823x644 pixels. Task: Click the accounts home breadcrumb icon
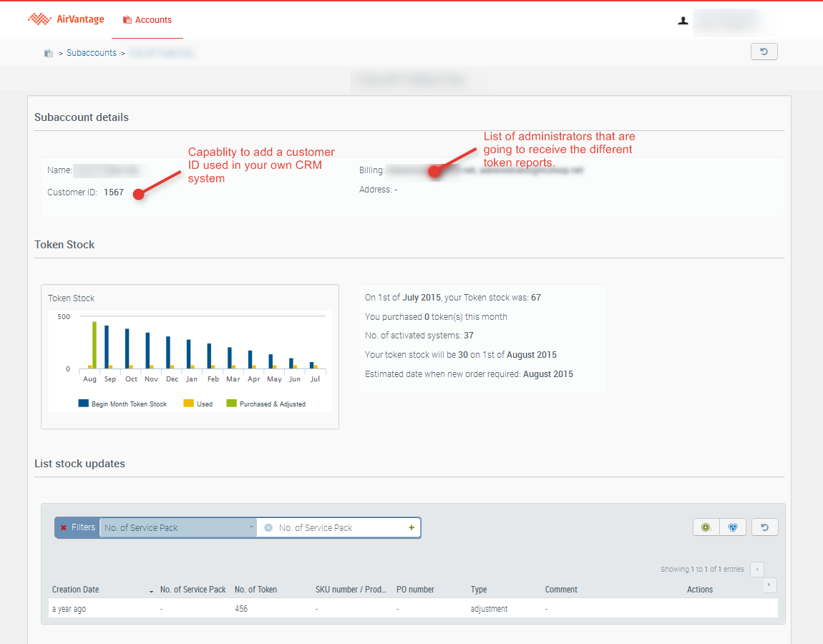(49, 53)
